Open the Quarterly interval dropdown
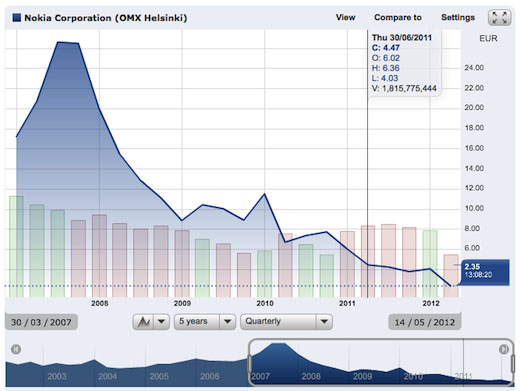Image resolution: width=520 pixels, height=391 pixels. coord(286,322)
